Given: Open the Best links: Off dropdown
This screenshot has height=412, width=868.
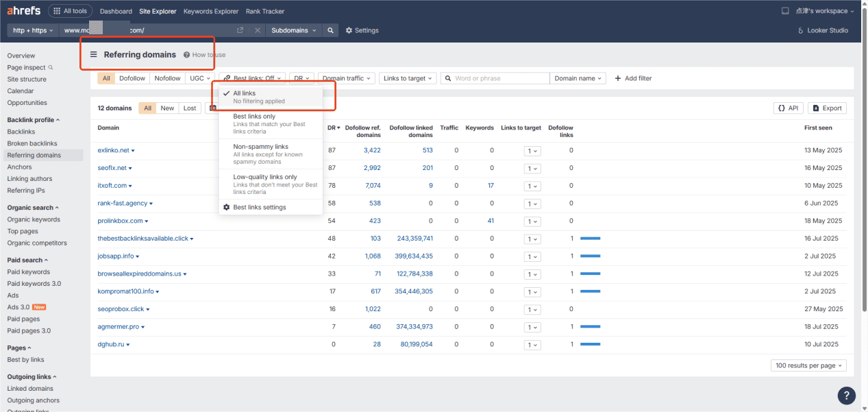Looking at the screenshot, I should (x=251, y=78).
